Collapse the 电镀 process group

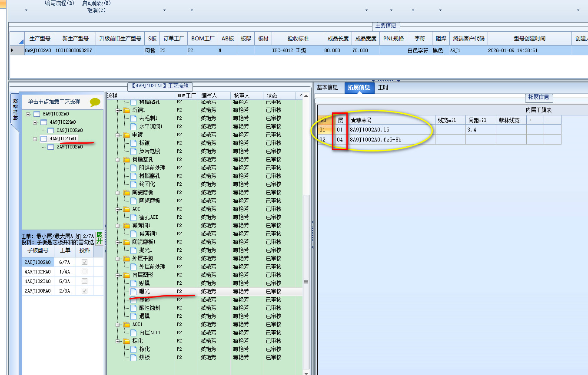118,135
